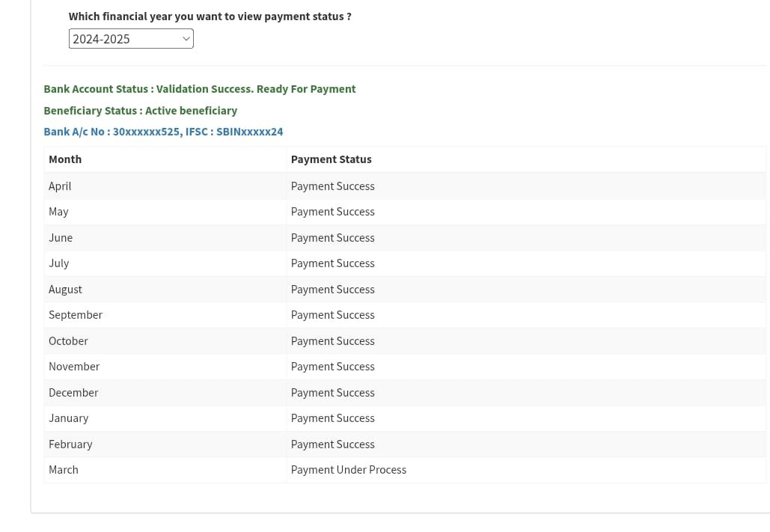Select the December row month cell
This screenshot has height=532, width=770.
pos(73,393)
